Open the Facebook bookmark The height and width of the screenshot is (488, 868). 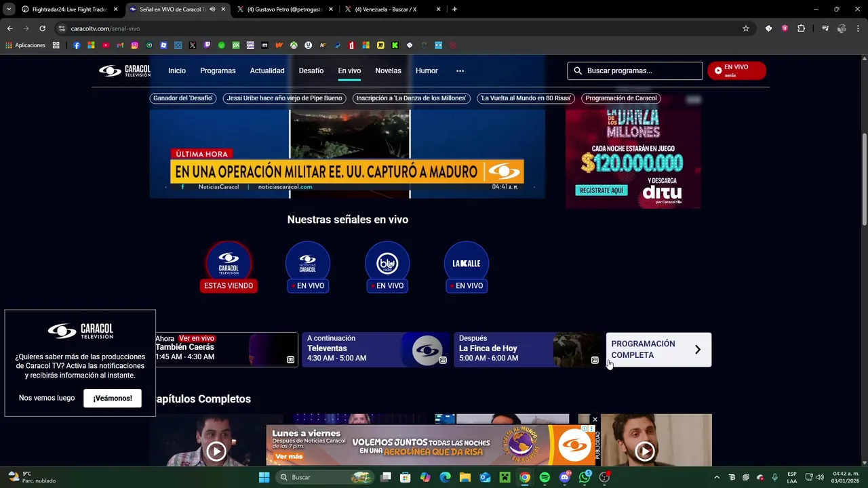click(77, 45)
